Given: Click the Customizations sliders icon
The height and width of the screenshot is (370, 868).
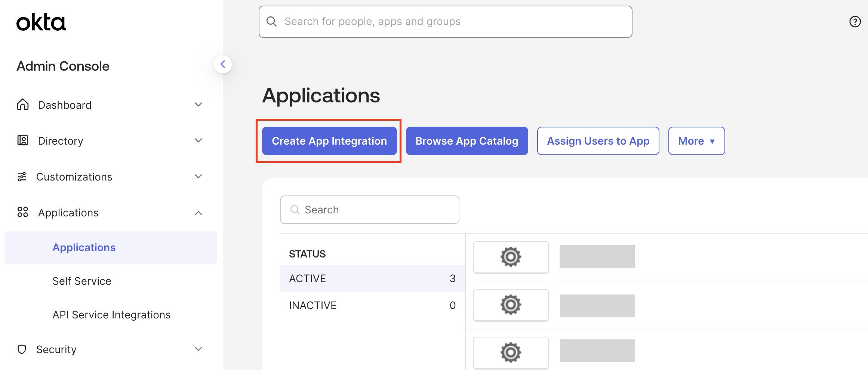Looking at the screenshot, I should [22, 177].
